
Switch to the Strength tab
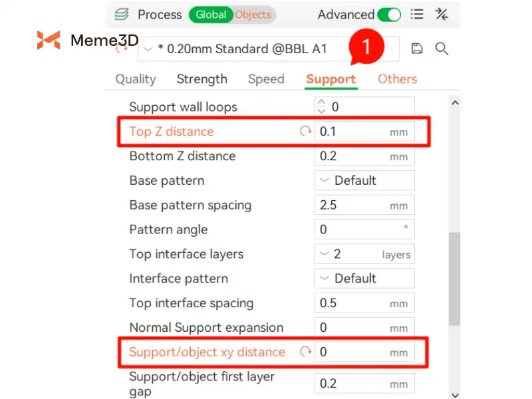(201, 79)
